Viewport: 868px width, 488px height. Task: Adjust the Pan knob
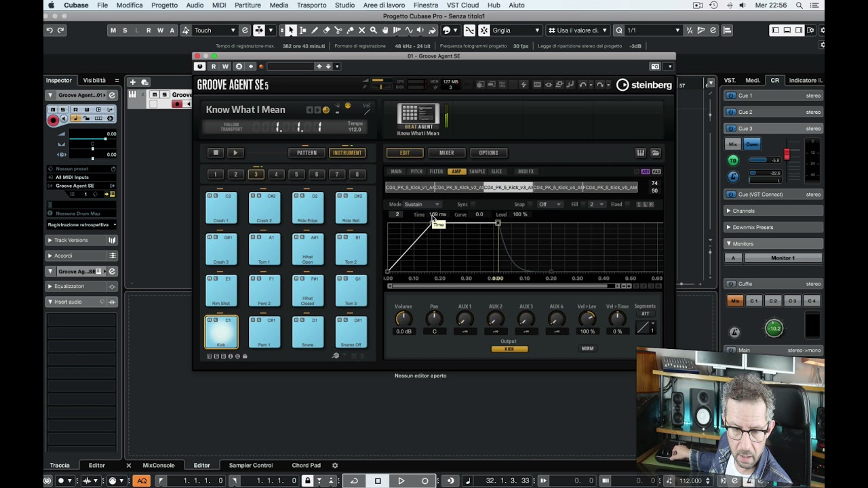[x=434, y=319]
